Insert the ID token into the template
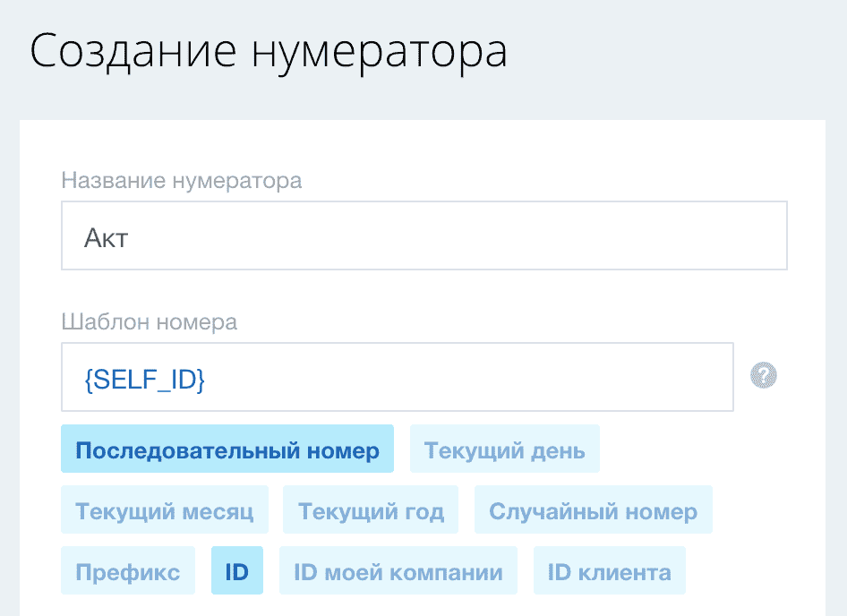Image resolution: width=847 pixels, height=616 pixels. (x=236, y=569)
